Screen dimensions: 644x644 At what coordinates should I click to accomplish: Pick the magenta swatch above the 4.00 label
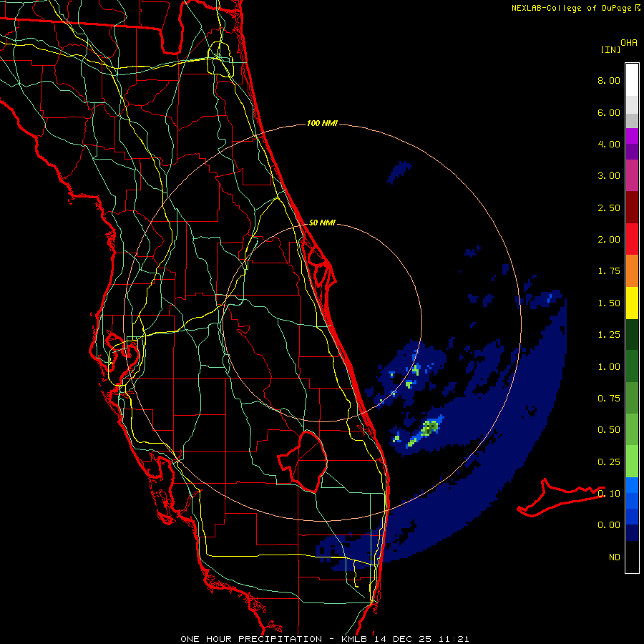[x=632, y=136]
